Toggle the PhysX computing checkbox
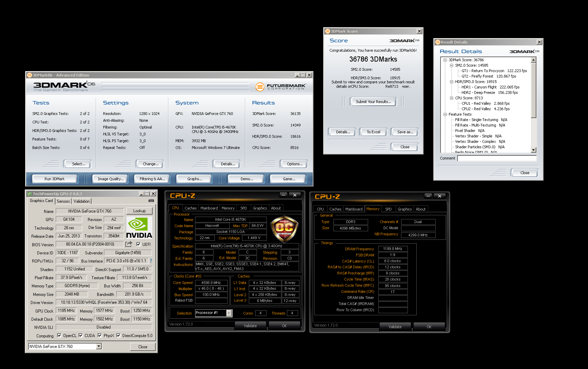The width and height of the screenshot is (588, 369). point(100,335)
